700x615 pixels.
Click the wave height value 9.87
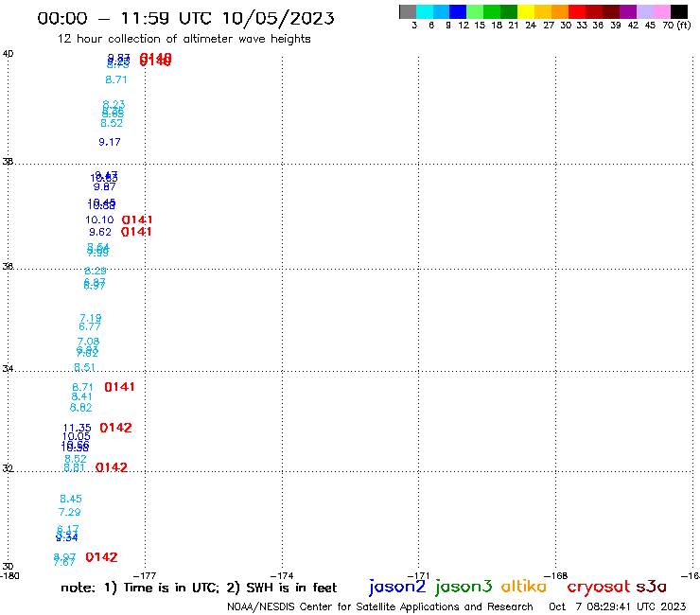[x=104, y=186]
